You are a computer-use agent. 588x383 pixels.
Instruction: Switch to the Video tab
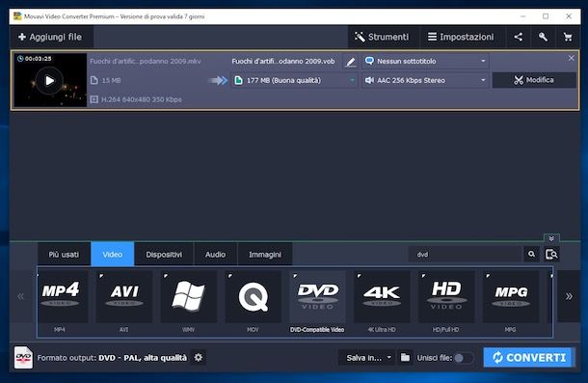tap(113, 255)
